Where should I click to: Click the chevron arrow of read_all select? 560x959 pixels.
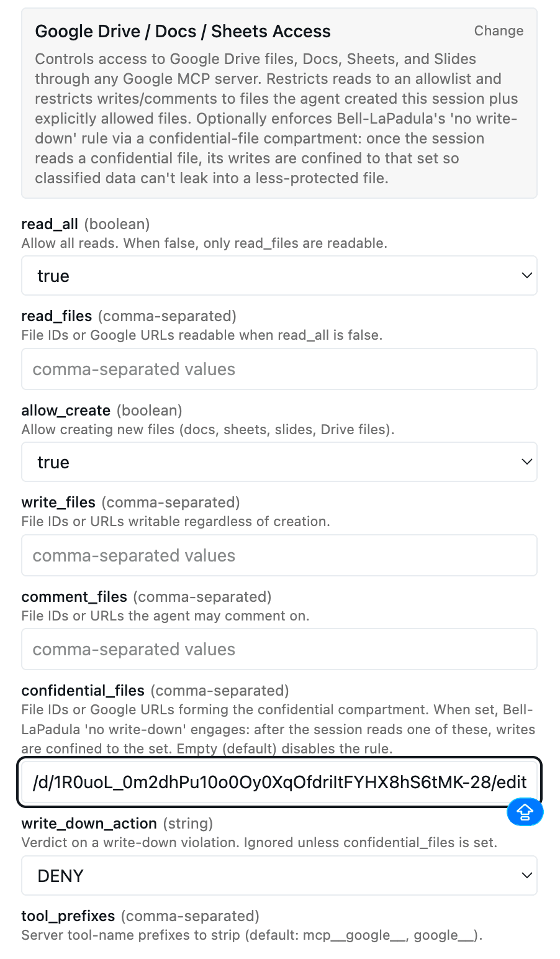pyautogui.click(x=526, y=275)
